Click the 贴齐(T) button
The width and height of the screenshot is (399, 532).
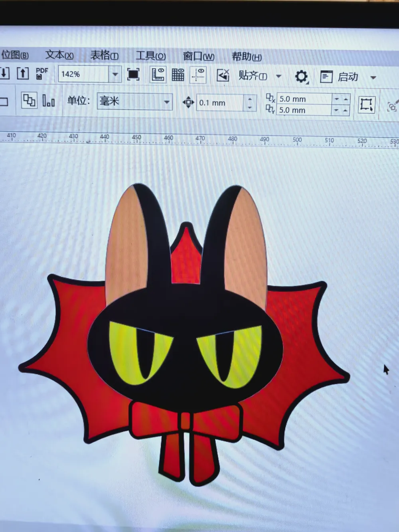pyautogui.click(x=253, y=75)
